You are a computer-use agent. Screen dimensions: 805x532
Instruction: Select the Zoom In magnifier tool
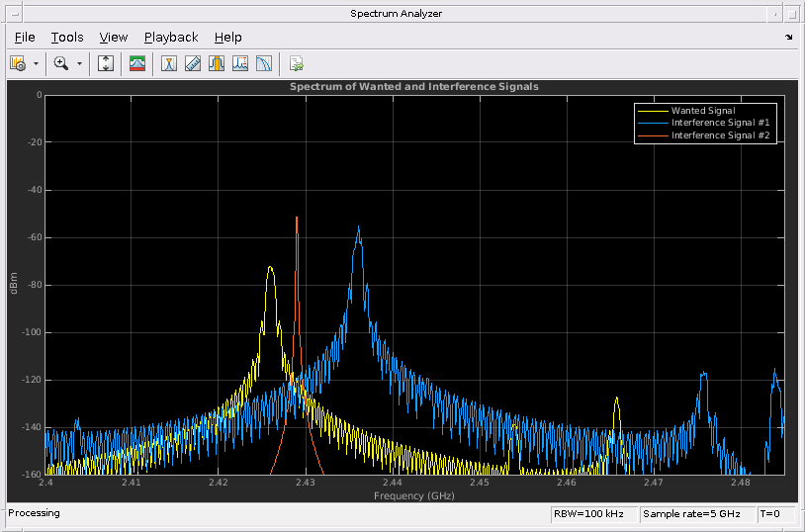coord(60,63)
